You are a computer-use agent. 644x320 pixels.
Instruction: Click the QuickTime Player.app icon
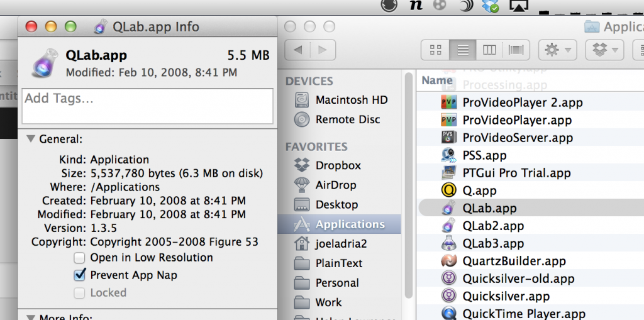449,314
